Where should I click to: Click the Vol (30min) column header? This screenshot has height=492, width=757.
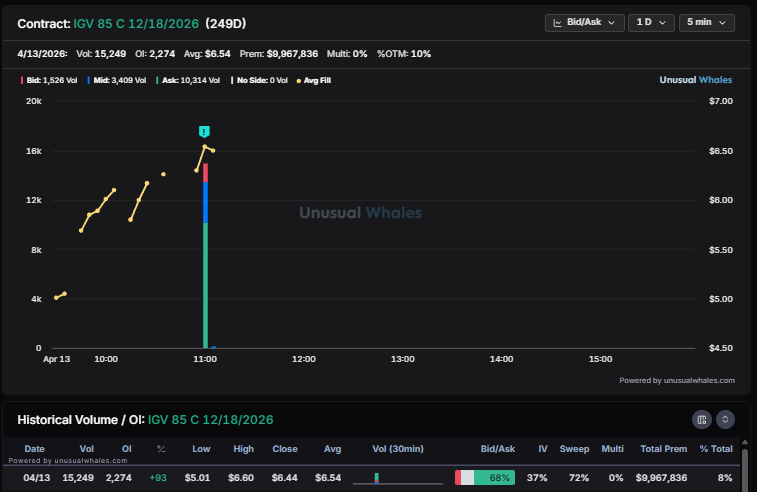[x=398, y=449]
